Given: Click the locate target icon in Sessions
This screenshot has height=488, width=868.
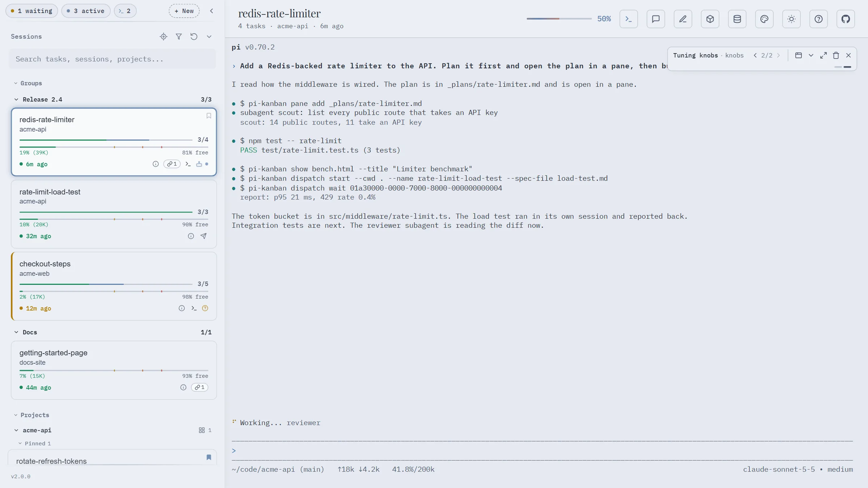Looking at the screenshot, I should coord(163,37).
